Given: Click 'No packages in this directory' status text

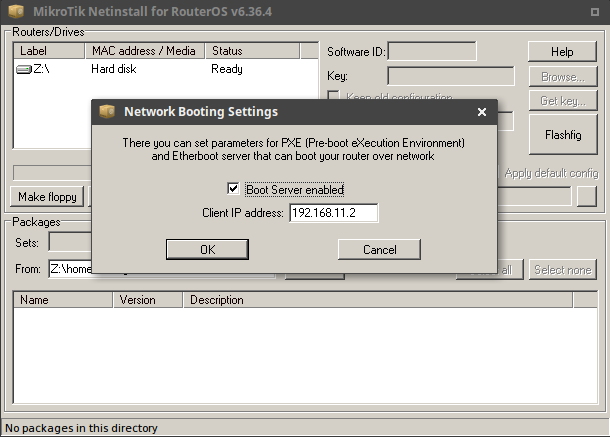Looking at the screenshot, I should (x=81, y=428).
